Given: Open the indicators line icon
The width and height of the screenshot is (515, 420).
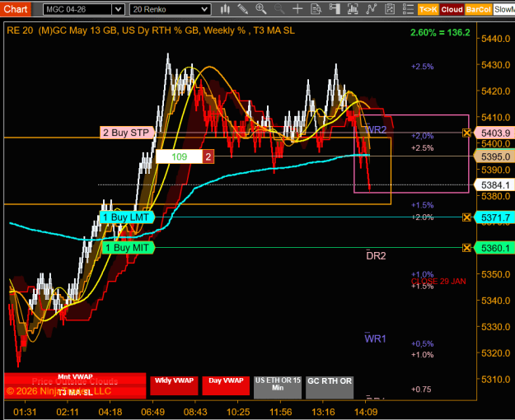Looking at the screenshot, I should [x=371, y=9].
